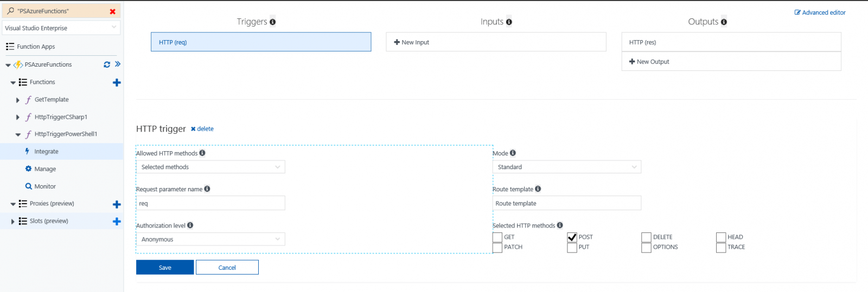Click the Outputs info icon
This screenshot has height=292, width=868.
724,22
